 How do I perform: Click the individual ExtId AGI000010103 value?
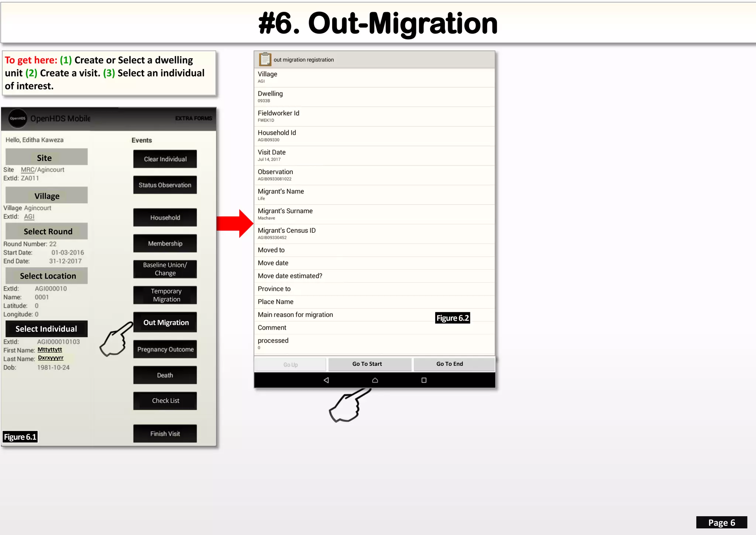58,342
